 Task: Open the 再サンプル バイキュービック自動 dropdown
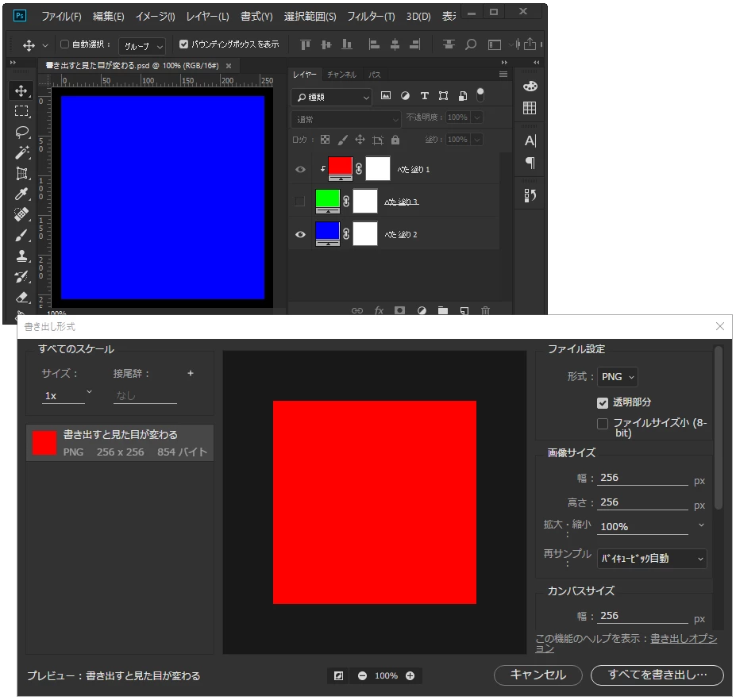(652, 558)
